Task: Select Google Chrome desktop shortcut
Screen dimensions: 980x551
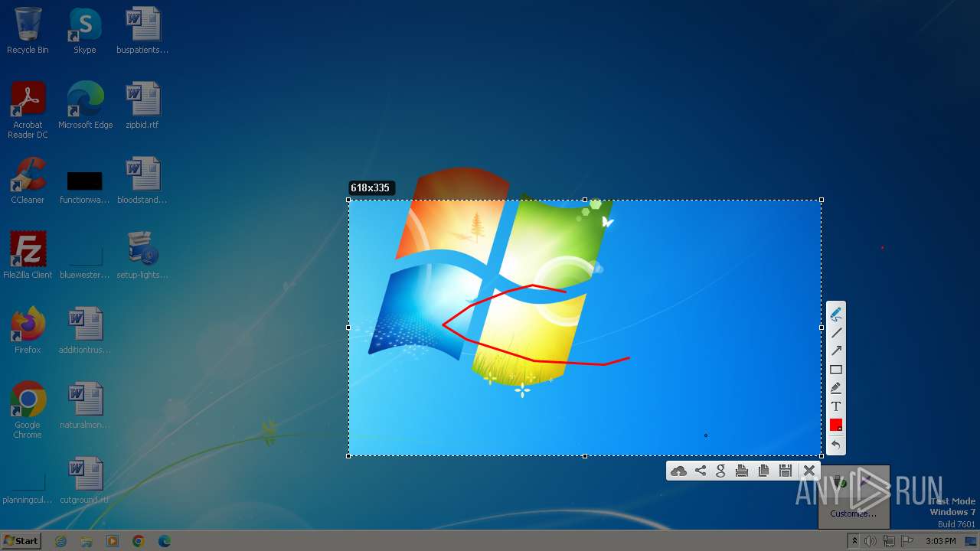Action: (x=28, y=410)
